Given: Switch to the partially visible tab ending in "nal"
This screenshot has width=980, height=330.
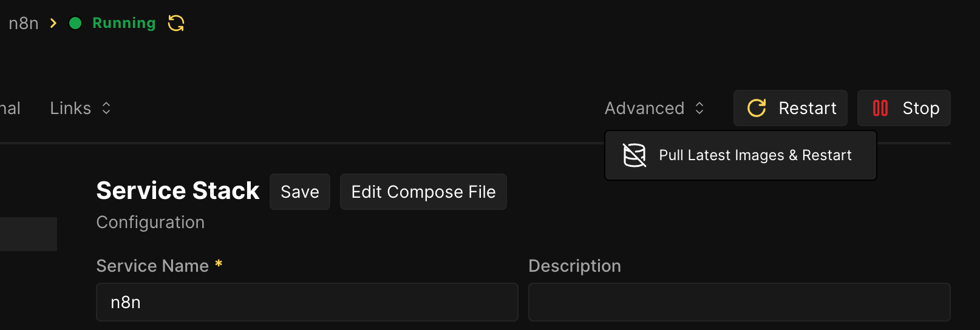Looking at the screenshot, I should [x=10, y=108].
